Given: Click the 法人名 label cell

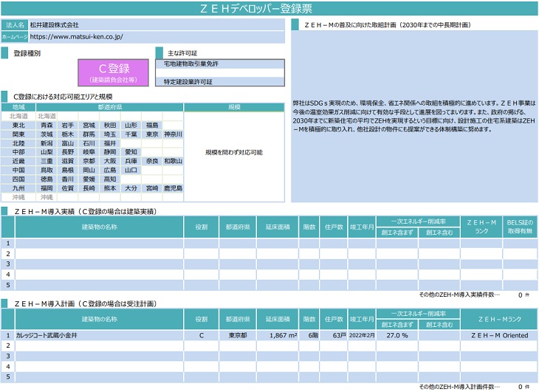Looking at the screenshot, I should point(15,25).
